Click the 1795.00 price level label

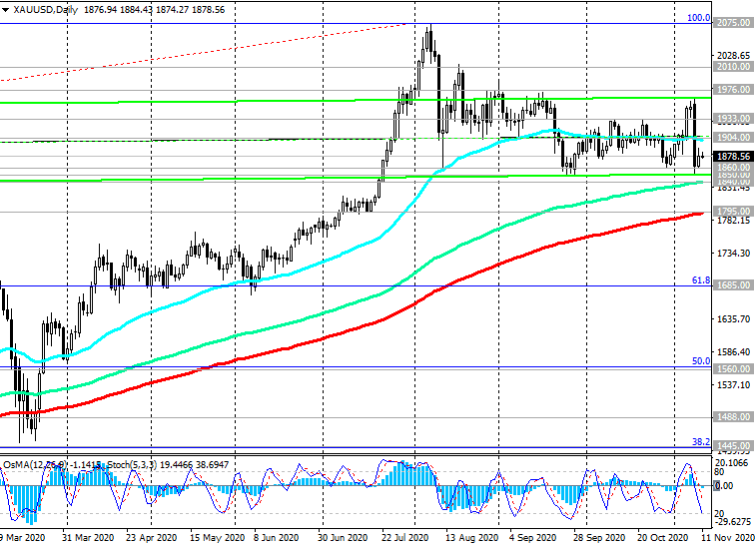(734, 211)
